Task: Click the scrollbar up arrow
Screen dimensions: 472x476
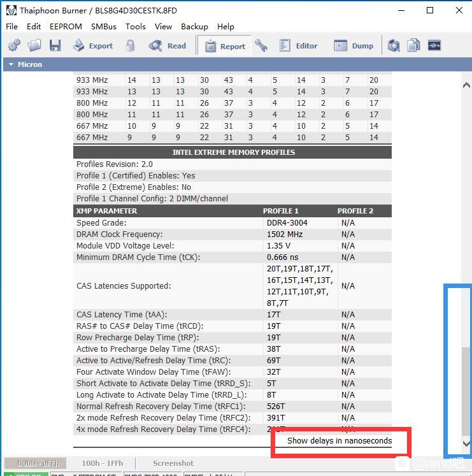Action: 466,86
